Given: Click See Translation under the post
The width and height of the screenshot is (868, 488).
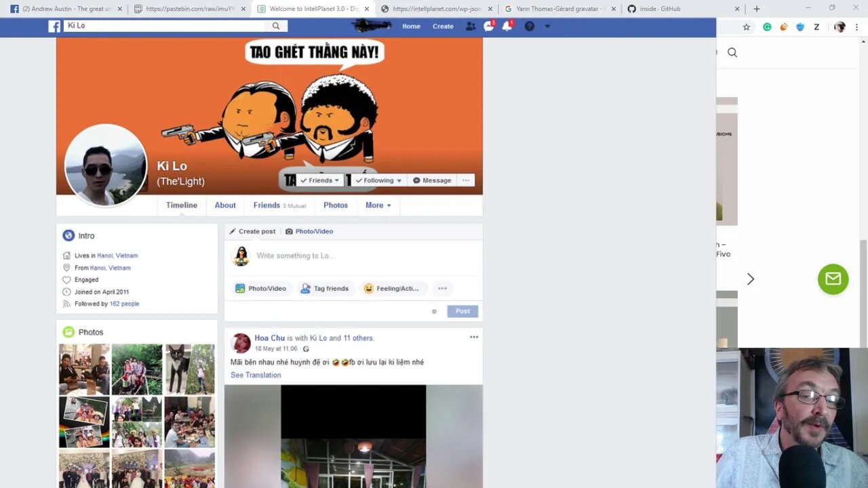Looking at the screenshot, I should pyautogui.click(x=256, y=375).
